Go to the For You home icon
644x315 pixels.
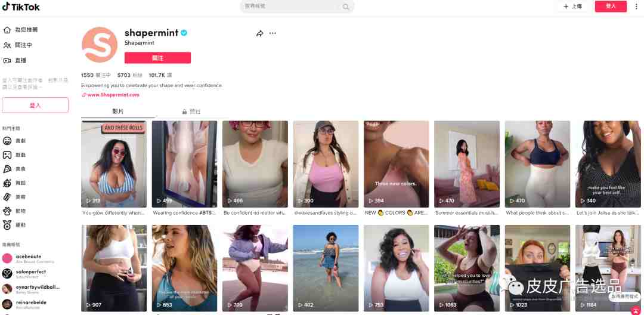[7, 30]
